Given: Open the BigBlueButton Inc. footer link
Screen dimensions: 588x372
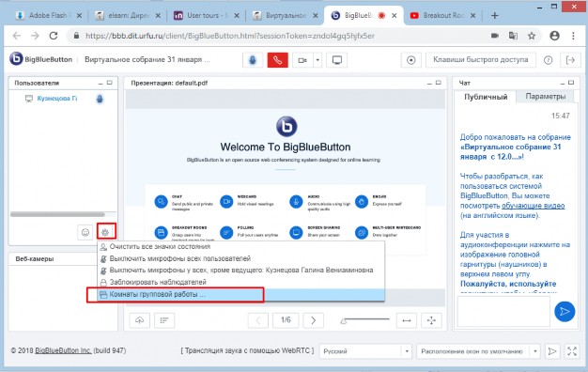Looking at the screenshot, I should 63,350.
